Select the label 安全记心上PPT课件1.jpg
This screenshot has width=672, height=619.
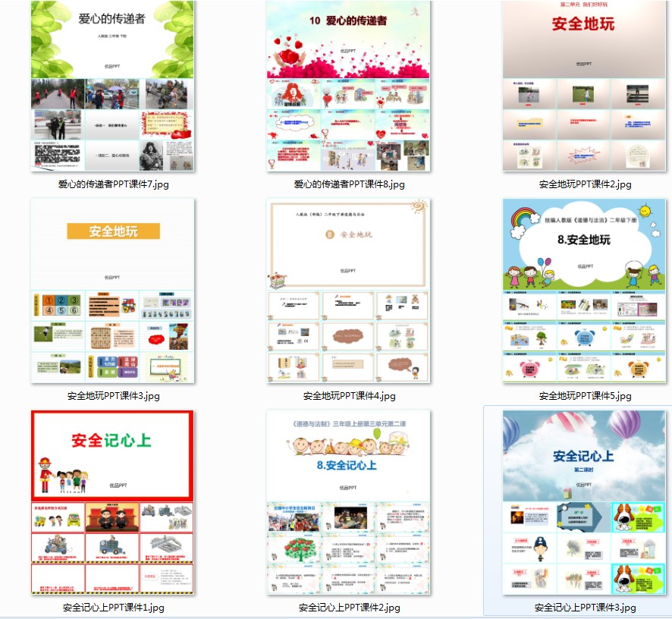(111, 607)
